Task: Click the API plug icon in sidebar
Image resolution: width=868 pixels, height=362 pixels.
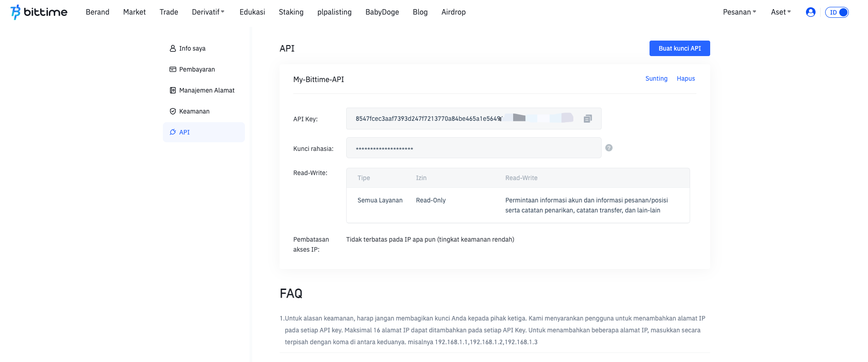Action: coord(173,132)
